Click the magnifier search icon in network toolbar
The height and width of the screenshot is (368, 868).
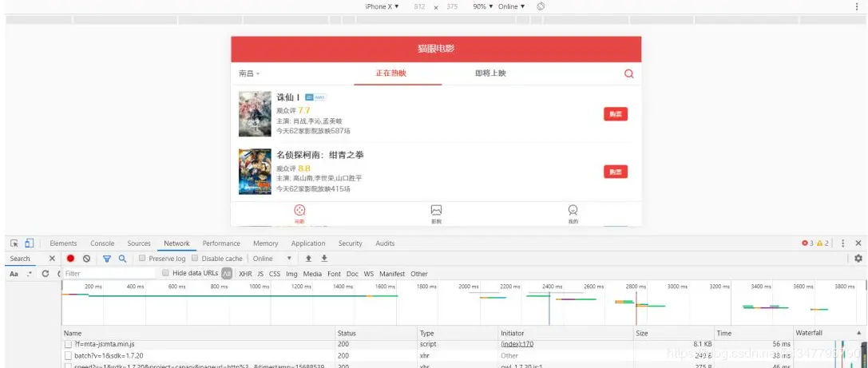point(122,259)
